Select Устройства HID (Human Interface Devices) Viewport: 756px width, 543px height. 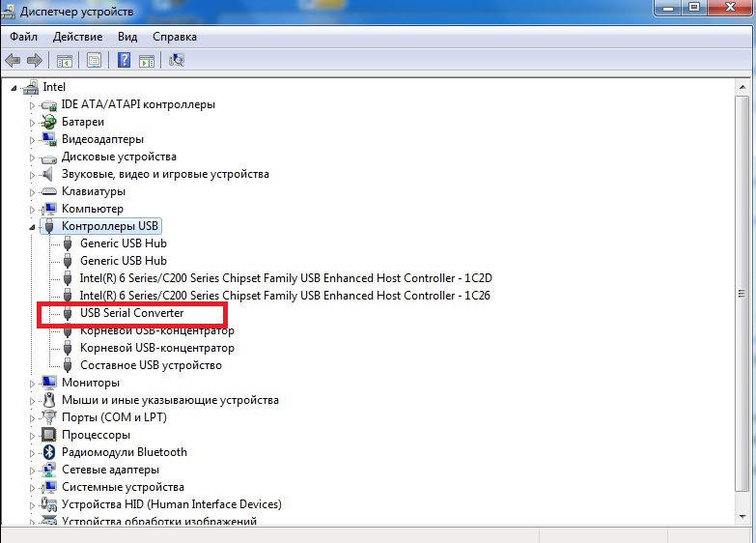point(172,504)
